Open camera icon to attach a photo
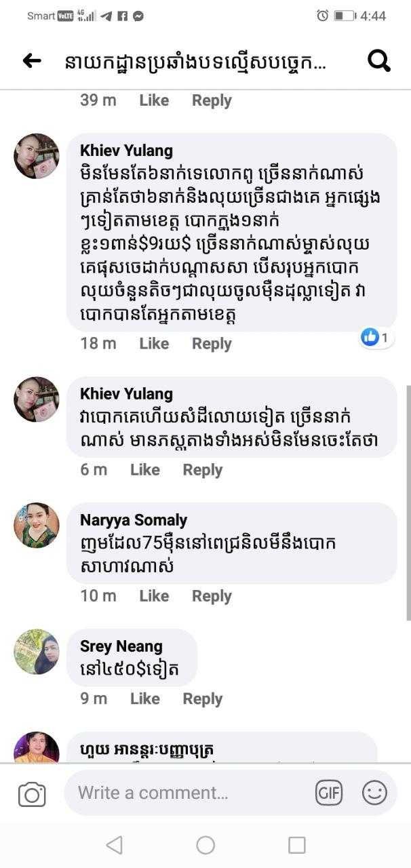The width and height of the screenshot is (411, 868). click(32, 793)
